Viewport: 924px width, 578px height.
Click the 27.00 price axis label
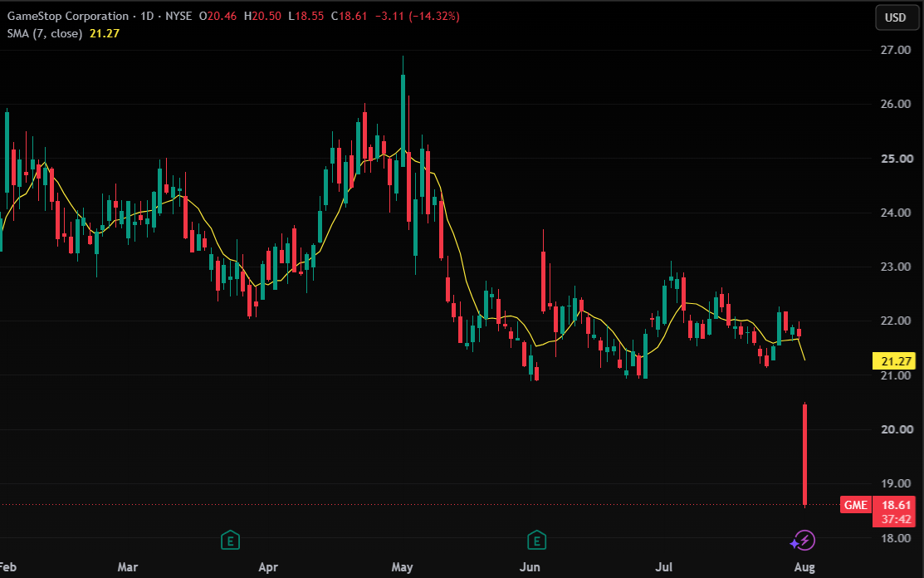pos(895,50)
